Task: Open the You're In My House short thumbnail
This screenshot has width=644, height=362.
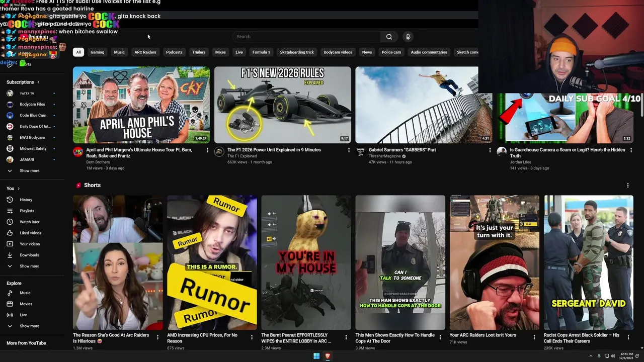Action: point(306,262)
